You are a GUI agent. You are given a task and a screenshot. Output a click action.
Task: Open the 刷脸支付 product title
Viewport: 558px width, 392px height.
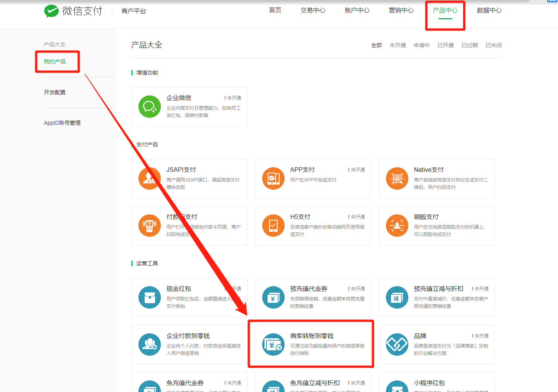click(x=427, y=217)
